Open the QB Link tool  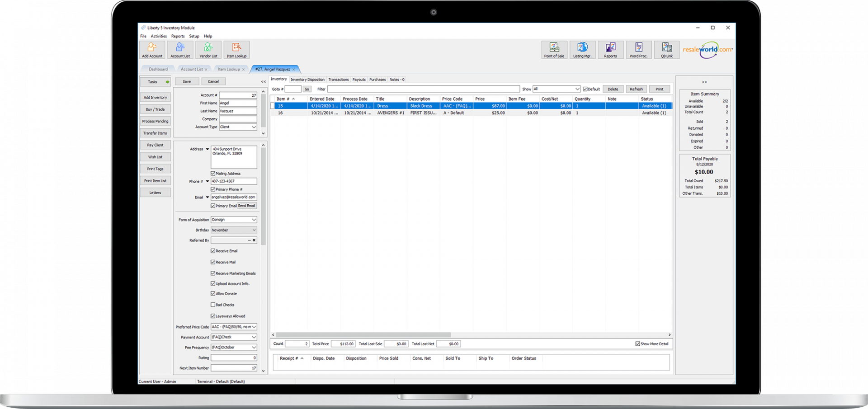[666, 50]
